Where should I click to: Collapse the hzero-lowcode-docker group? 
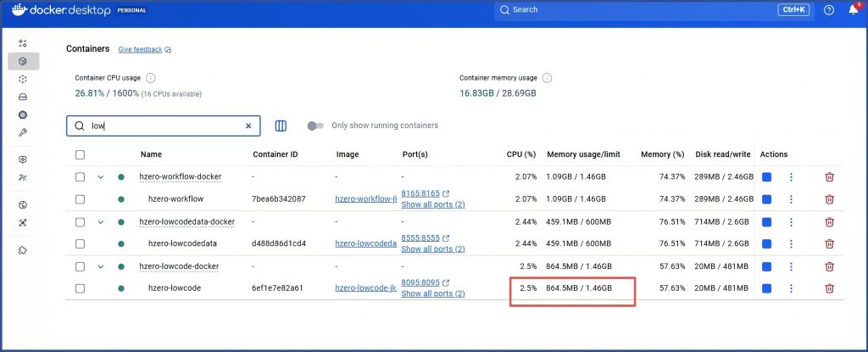click(x=101, y=266)
